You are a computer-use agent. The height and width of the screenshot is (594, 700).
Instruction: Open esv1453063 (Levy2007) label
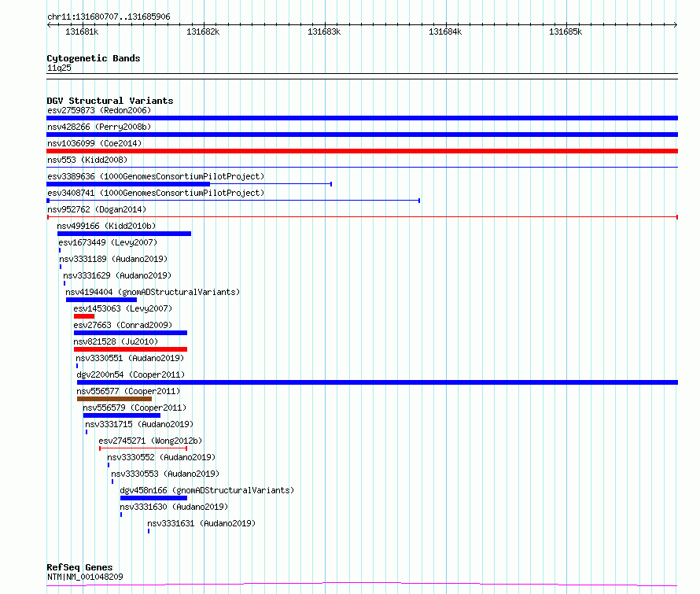(x=123, y=308)
